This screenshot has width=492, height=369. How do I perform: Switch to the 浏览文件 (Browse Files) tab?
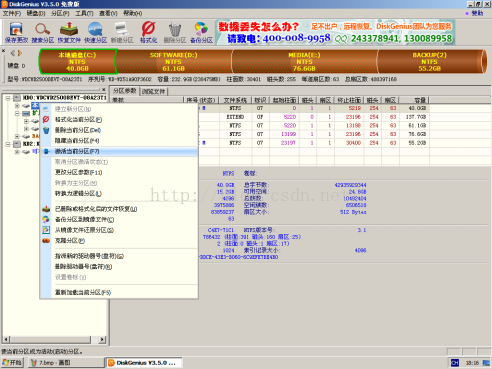[x=154, y=91]
